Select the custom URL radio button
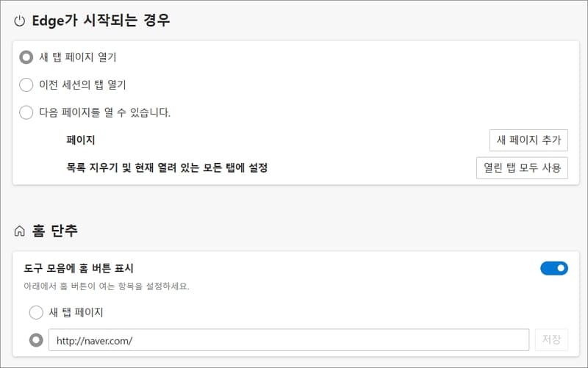Viewport: 588px width, 368px height. (36, 340)
